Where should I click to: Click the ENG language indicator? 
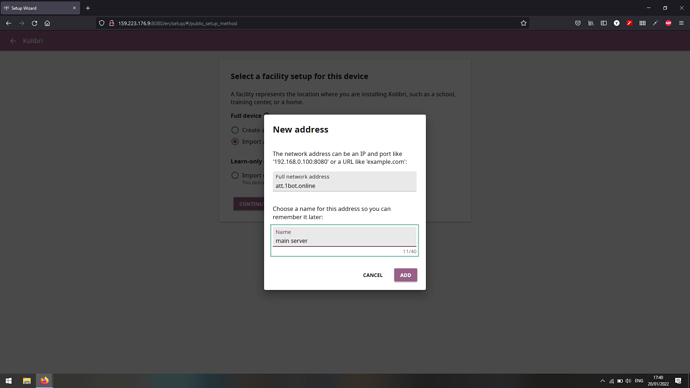tap(639, 381)
